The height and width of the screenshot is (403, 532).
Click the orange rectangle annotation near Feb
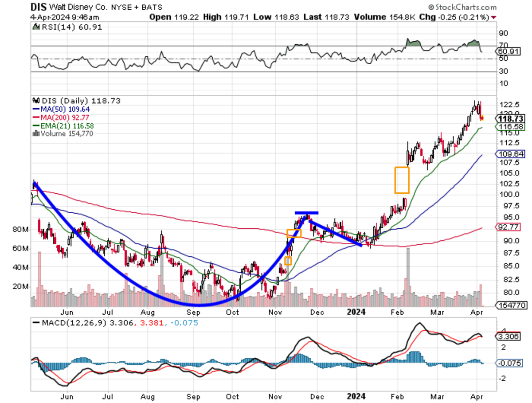click(x=401, y=179)
